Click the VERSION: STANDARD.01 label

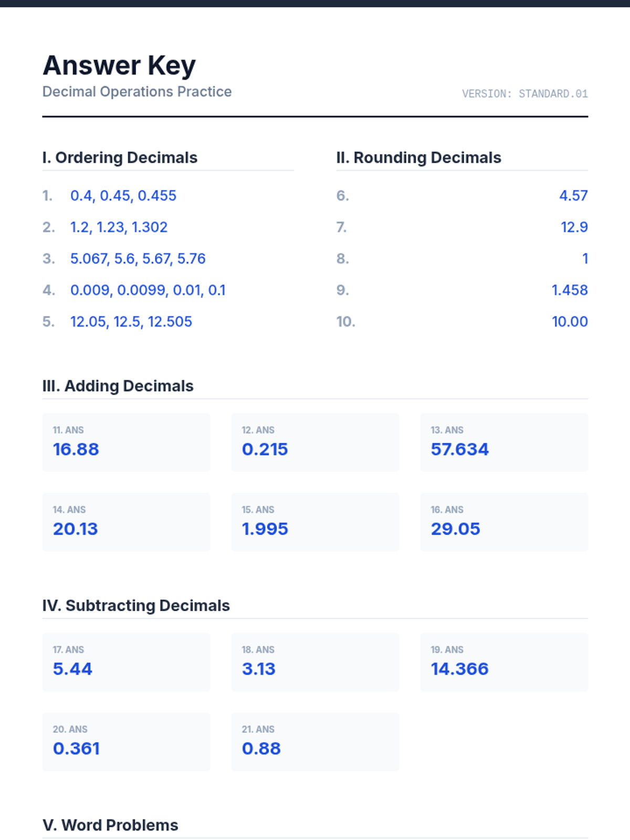click(x=524, y=94)
